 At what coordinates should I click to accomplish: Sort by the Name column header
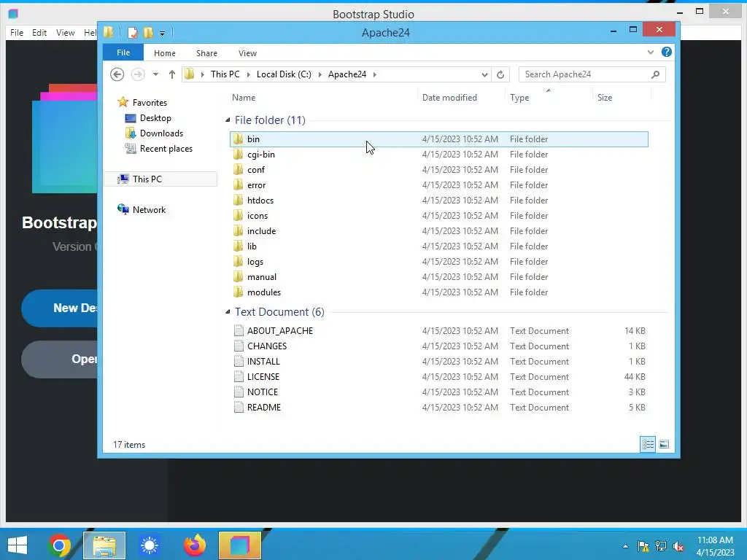click(x=244, y=97)
